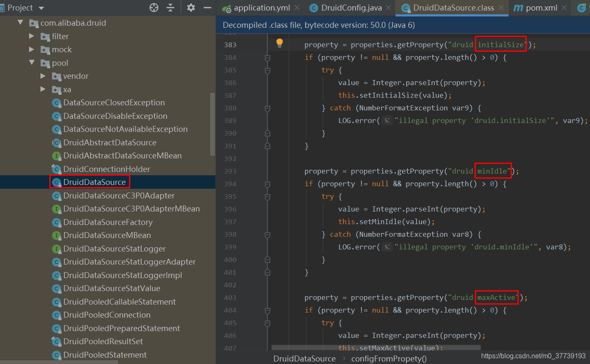
Task: Switch to DruidConfig.java tab
Action: [x=351, y=8]
